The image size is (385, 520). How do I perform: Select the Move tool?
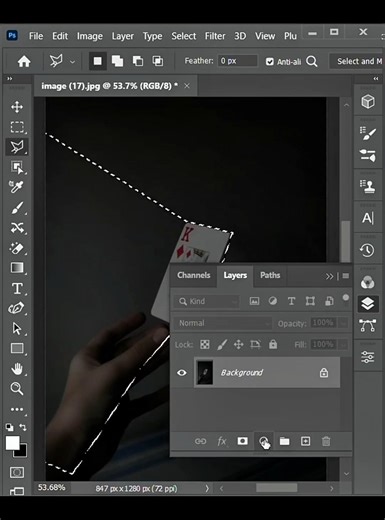point(17,107)
